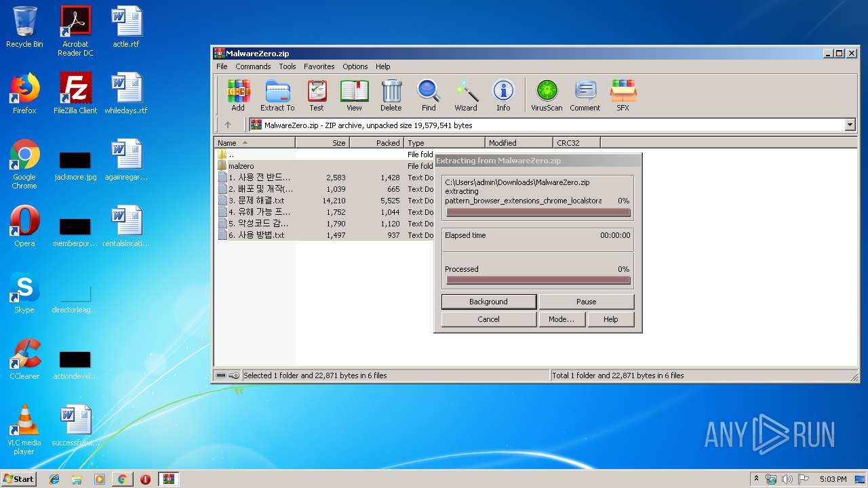The height and width of the screenshot is (488, 868).
Task: Sort by the Modified column header
Action: 519,142
